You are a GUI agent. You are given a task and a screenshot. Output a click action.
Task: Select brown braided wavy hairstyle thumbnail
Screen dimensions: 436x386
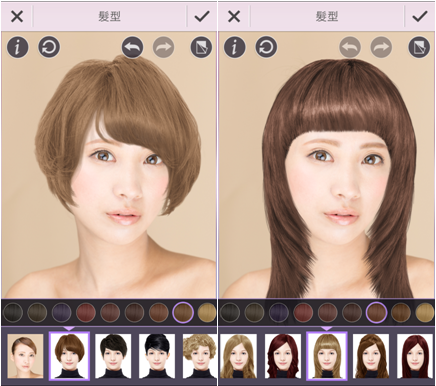(x=371, y=356)
